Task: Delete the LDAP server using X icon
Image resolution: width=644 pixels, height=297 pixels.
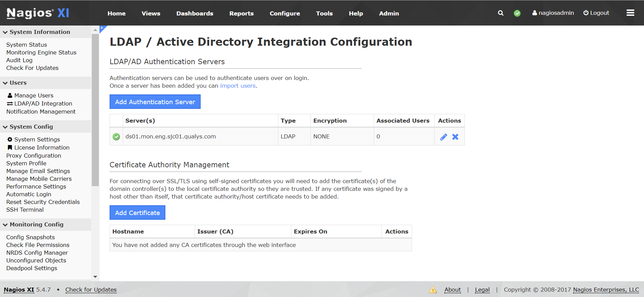Action: (x=455, y=137)
